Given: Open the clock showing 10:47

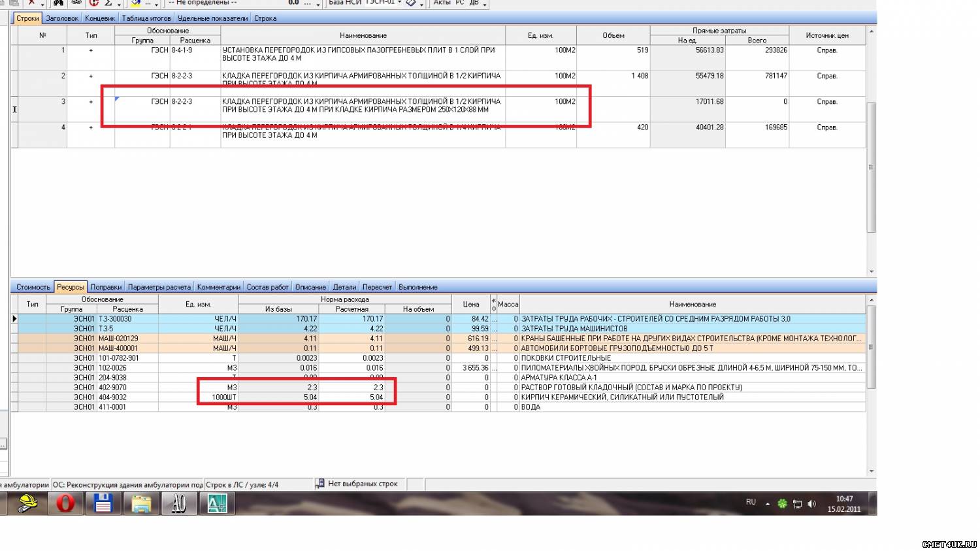Looking at the screenshot, I should 844,504.
